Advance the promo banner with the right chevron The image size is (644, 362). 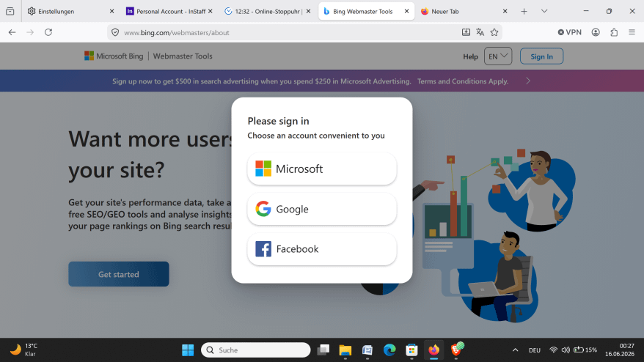tap(528, 81)
